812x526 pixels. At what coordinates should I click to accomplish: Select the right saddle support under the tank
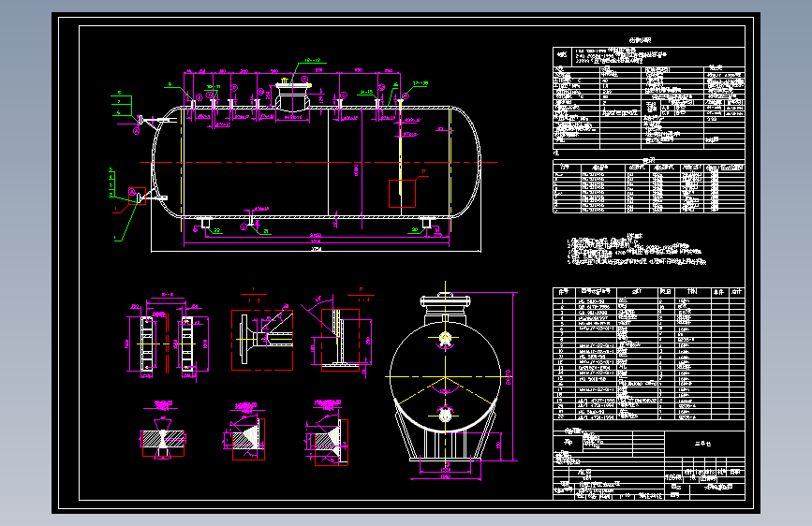[426, 223]
